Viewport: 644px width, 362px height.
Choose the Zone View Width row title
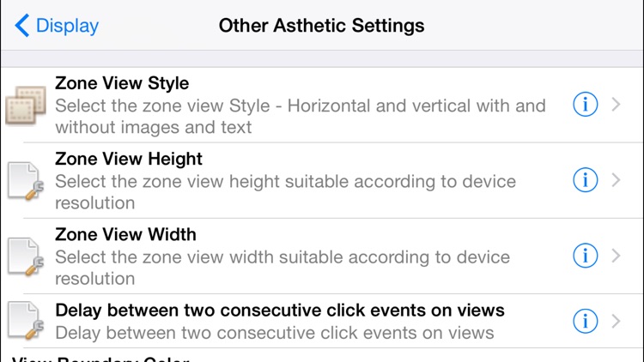click(125, 235)
